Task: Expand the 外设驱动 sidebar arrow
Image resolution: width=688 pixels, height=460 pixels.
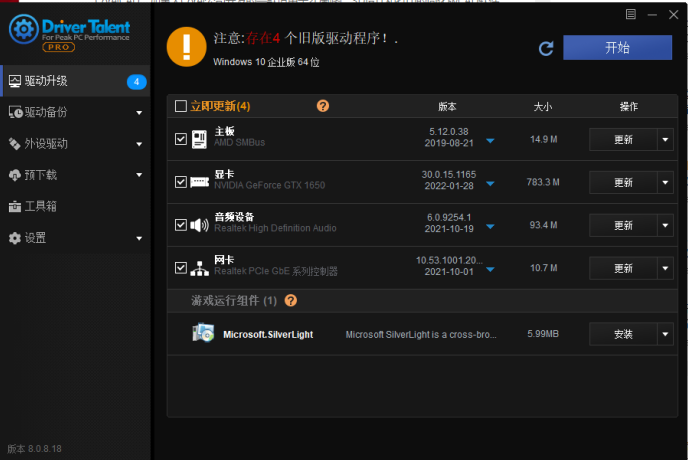Action: tap(139, 144)
